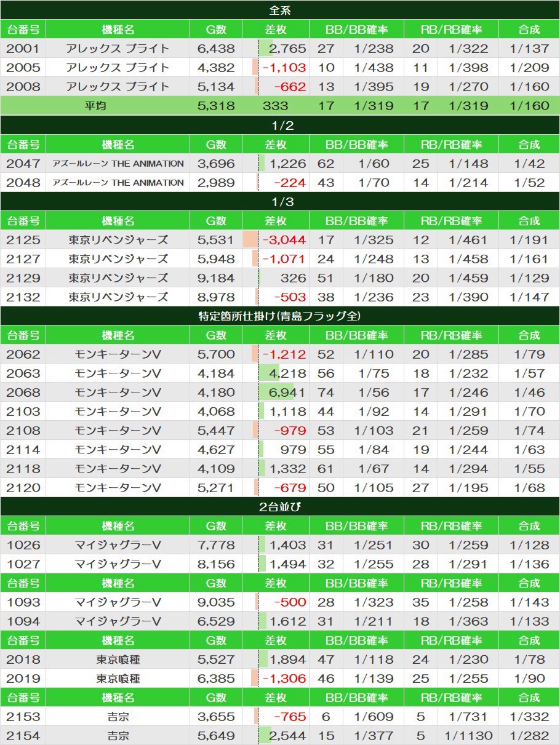Select the 1/2 section header
560x745 pixels.
point(280,125)
